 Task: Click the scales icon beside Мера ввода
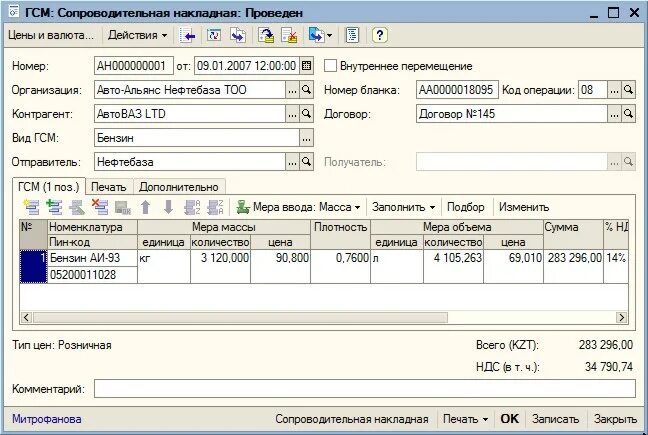[x=243, y=207]
